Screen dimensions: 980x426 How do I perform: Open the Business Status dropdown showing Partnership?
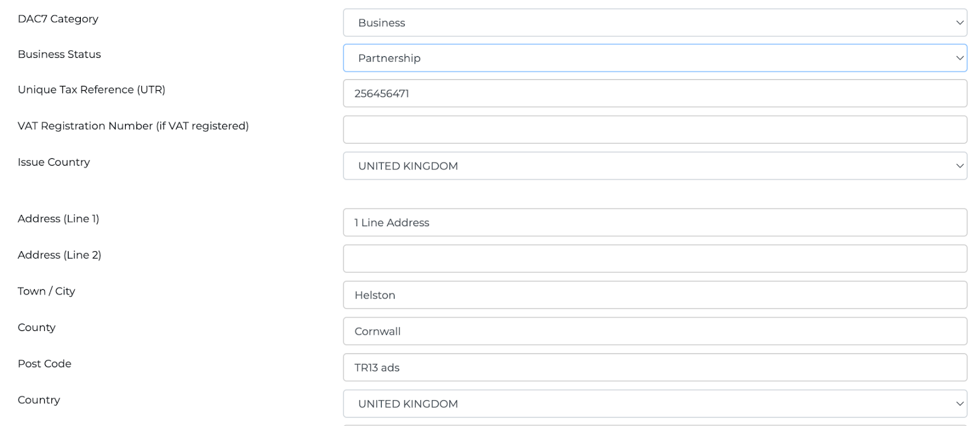[x=655, y=58]
